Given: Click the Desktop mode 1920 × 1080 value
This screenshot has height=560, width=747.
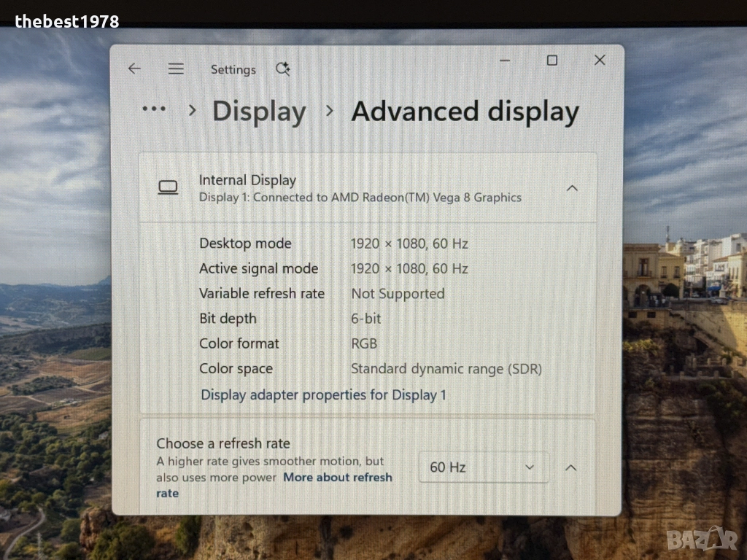Looking at the screenshot, I should coord(409,244).
